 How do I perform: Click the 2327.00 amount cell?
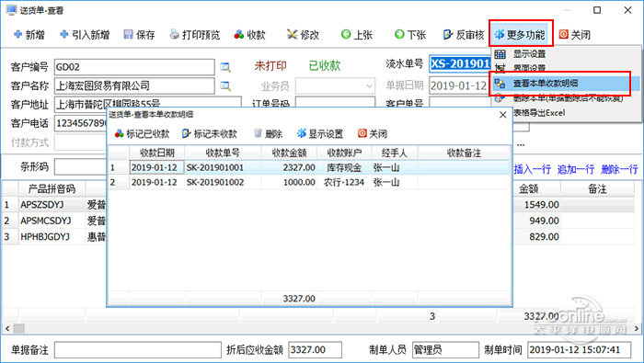pyautogui.click(x=290, y=167)
